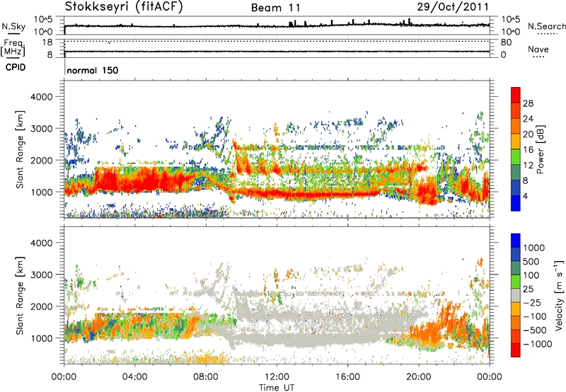Click the velocity panel 'Slant Range [km]' label
Image resolution: width=566 pixels, height=392 pixels.
coord(20,296)
